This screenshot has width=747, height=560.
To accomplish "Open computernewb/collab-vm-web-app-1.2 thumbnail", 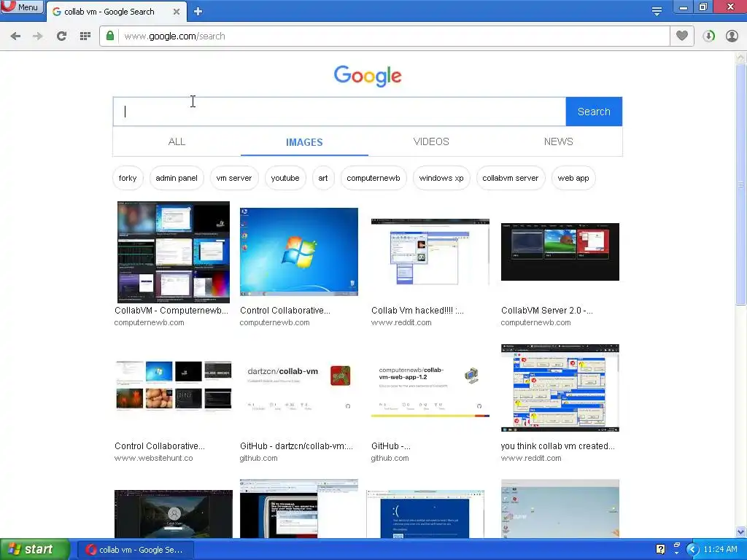I will (430, 388).
